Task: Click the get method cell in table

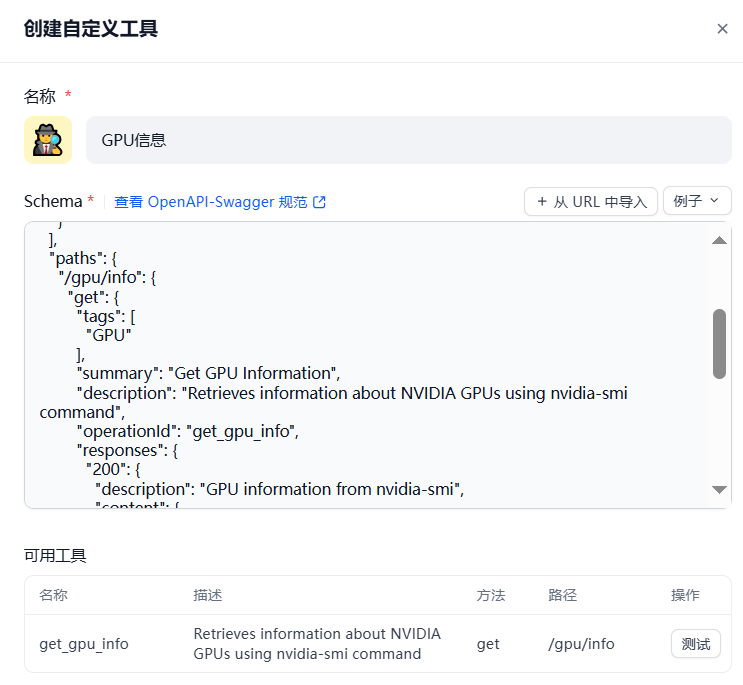Action: coord(488,644)
